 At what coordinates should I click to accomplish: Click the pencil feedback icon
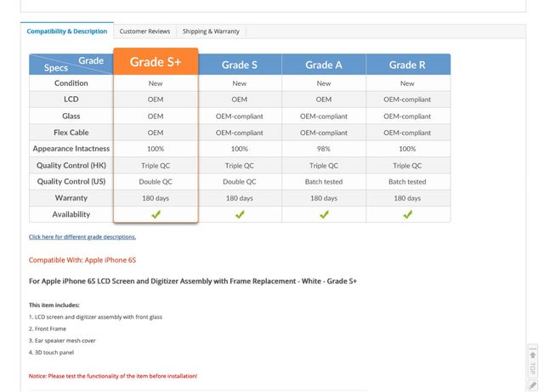click(532, 384)
